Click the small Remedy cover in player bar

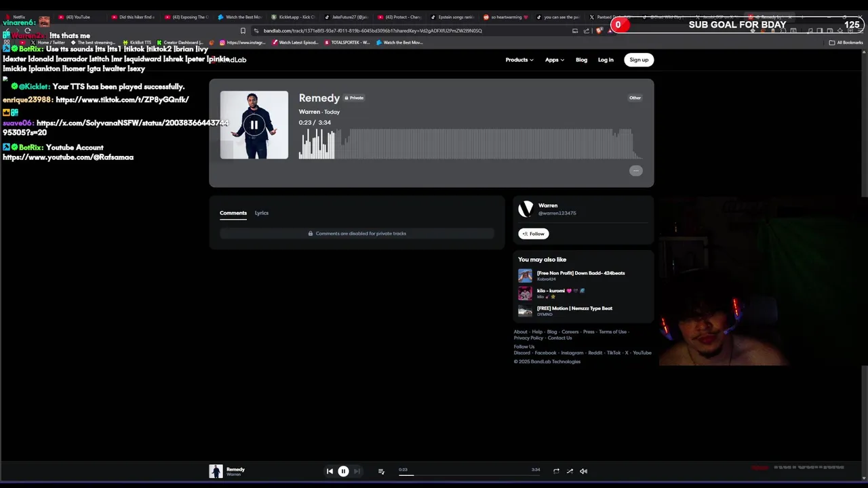(216, 472)
